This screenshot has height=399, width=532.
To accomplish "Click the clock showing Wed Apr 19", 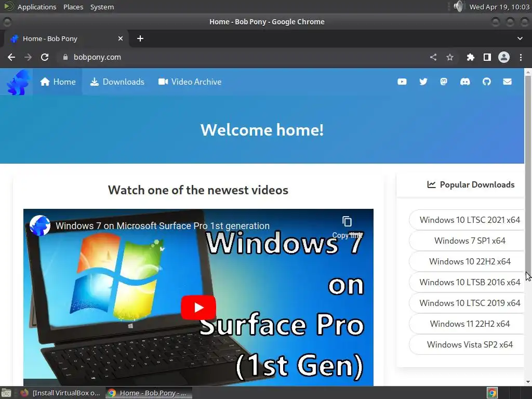I will [x=499, y=7].
